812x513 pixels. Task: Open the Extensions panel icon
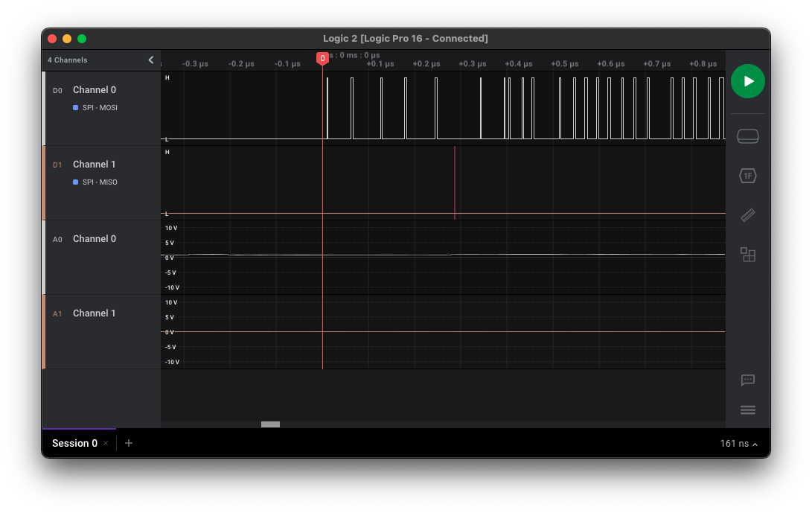[747, 255]
